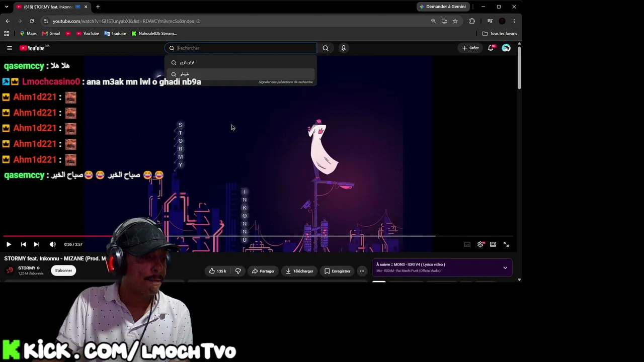Open the unlabeled red YouTube bookmark icon
Screen dimensions: 644x362
pos(68,34)
